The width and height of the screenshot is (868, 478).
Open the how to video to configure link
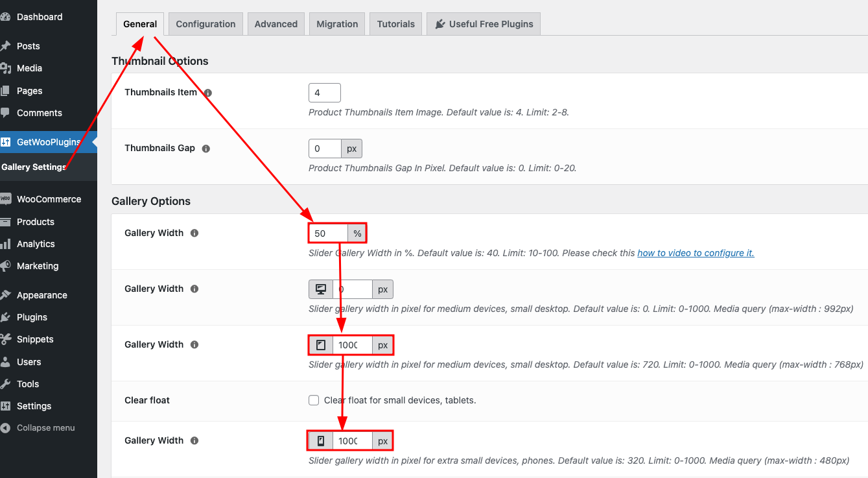coord(696,253)
